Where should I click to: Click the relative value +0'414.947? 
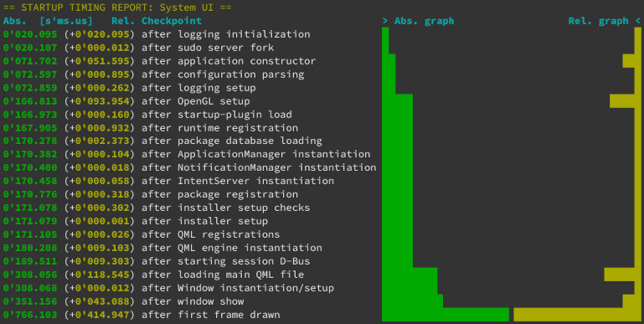point(100,315)
